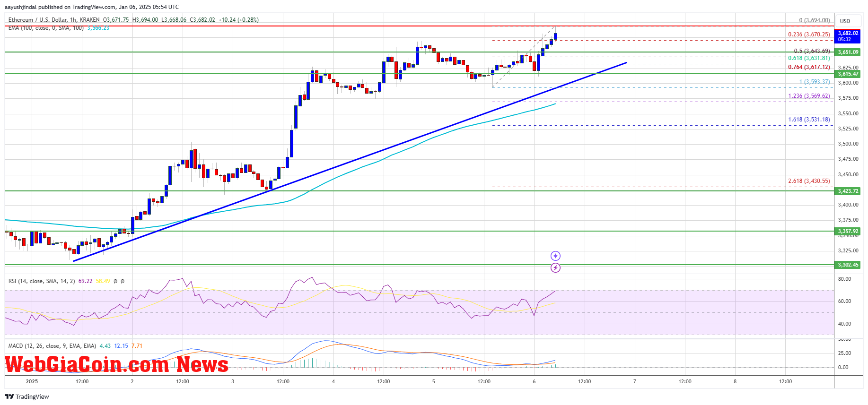Screen dimensions: 868x405
Task: Click the day 7 label on time axis
Action: pyautogui.click(x=635, y=381)
